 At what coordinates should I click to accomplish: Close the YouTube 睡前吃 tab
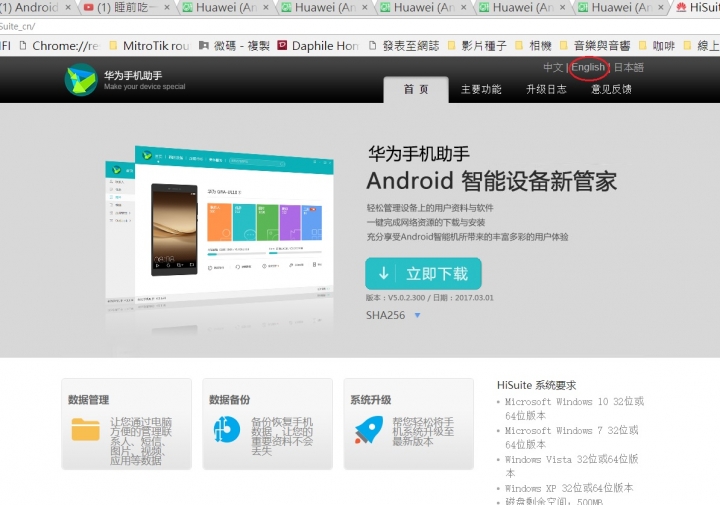click(x=167, y=7)
